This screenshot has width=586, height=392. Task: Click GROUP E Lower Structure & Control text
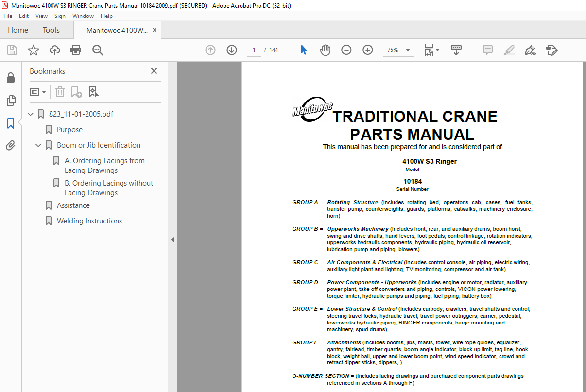(411, 319)
